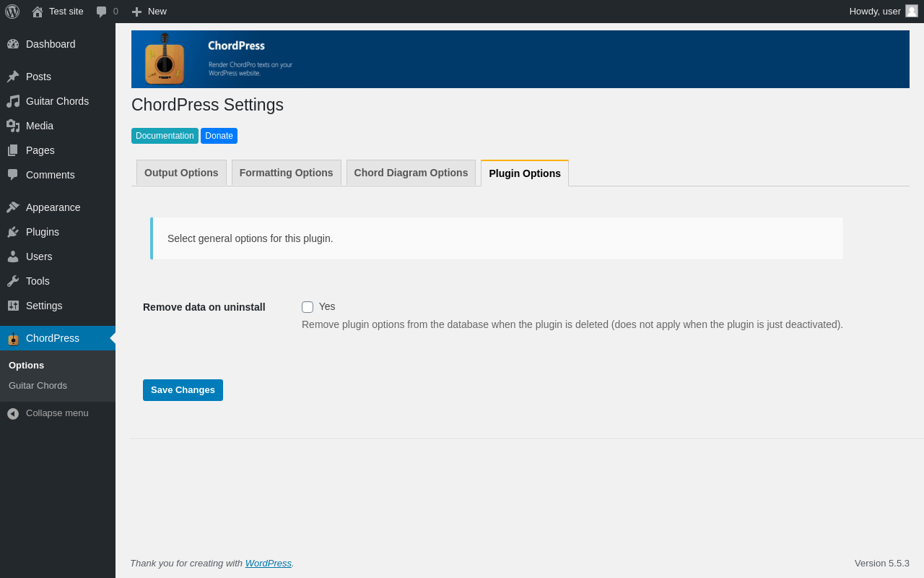The width and height of the screenshot is (924, 578).
Task: Click the Appearance brush icon
Action: [x=13, y=207]
